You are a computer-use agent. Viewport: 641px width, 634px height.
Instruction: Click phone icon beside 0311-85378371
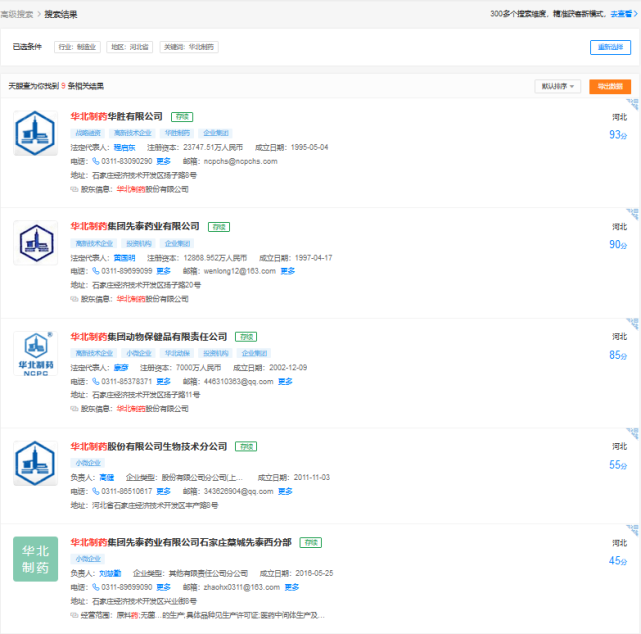(x=96, y=381)
